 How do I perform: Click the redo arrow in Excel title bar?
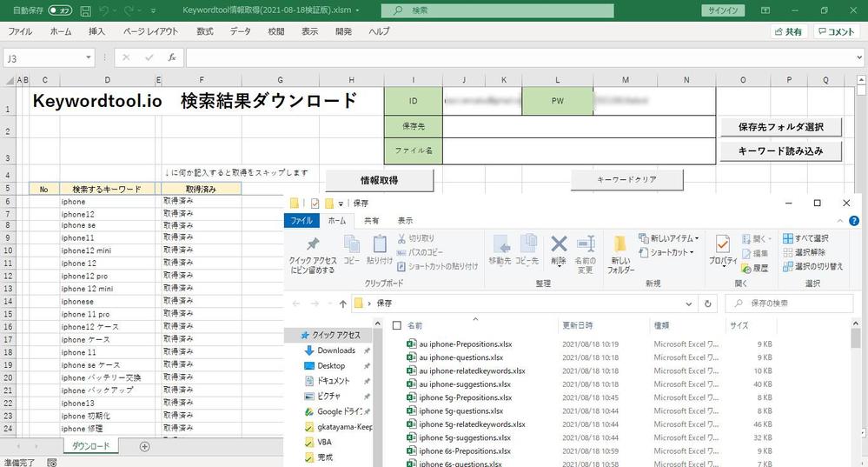129,10
